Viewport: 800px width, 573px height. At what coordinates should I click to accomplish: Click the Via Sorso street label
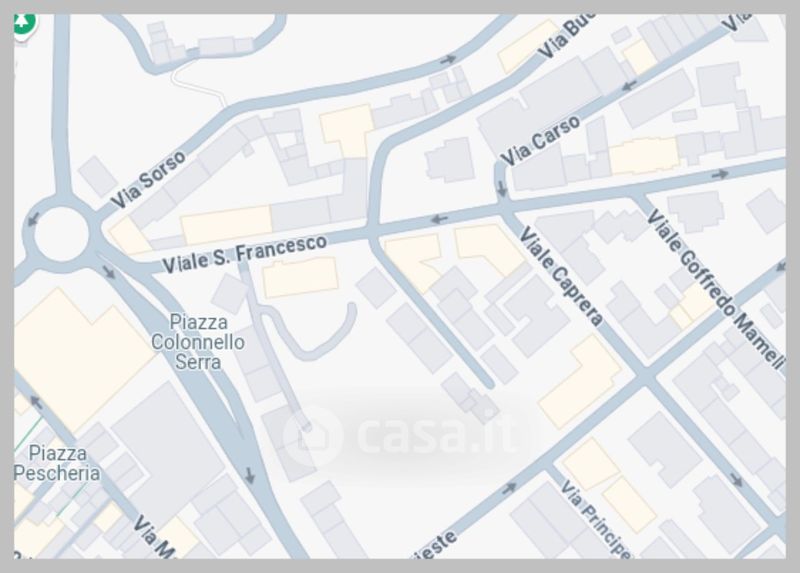(148, 179)
